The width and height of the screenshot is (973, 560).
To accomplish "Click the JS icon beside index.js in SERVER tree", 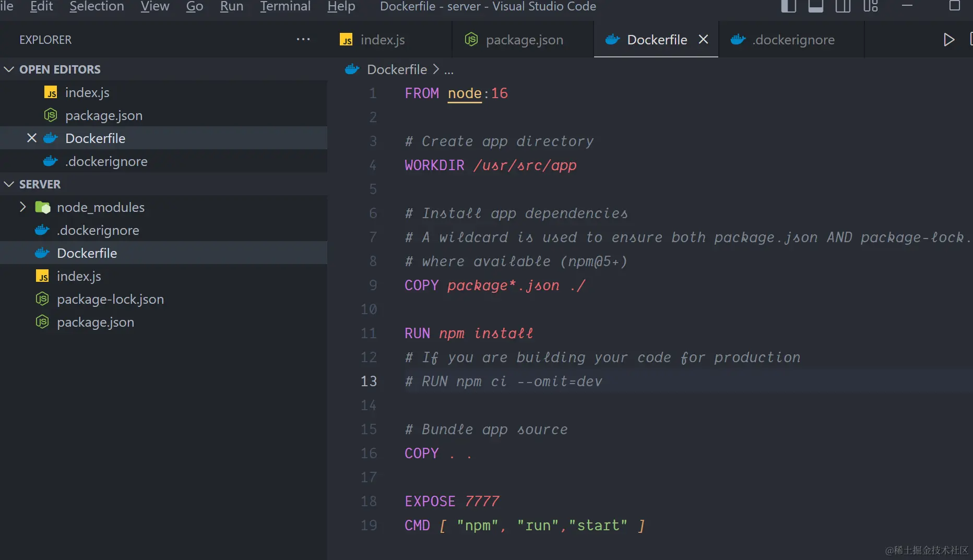I will click(42, 276).
